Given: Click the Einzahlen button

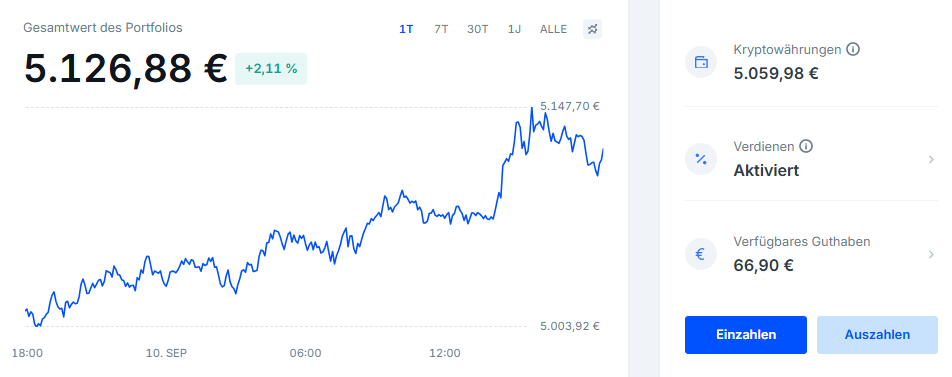Looking at the screenshot, I should pos(746,335).
